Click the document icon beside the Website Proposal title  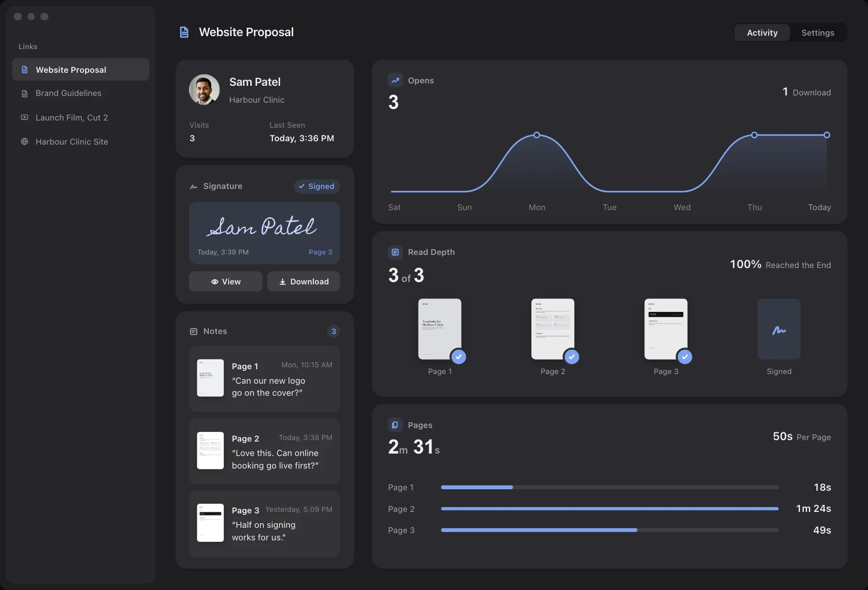(184, 32)
